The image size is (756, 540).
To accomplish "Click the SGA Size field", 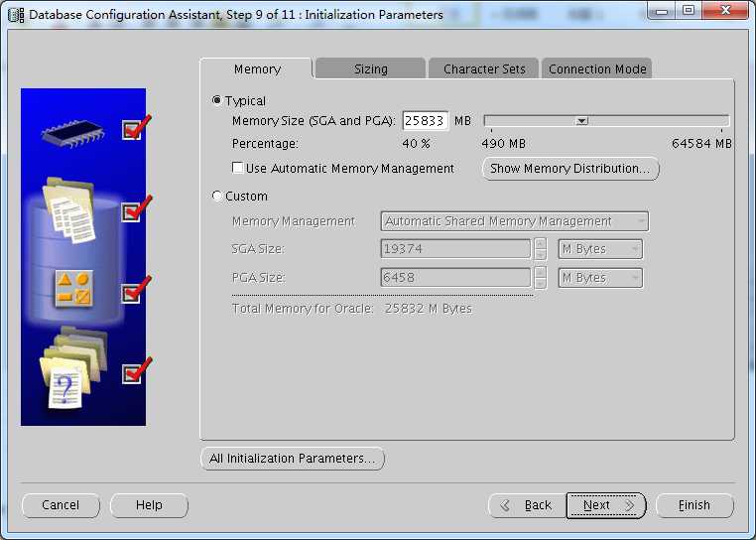I will pos(455,249).
